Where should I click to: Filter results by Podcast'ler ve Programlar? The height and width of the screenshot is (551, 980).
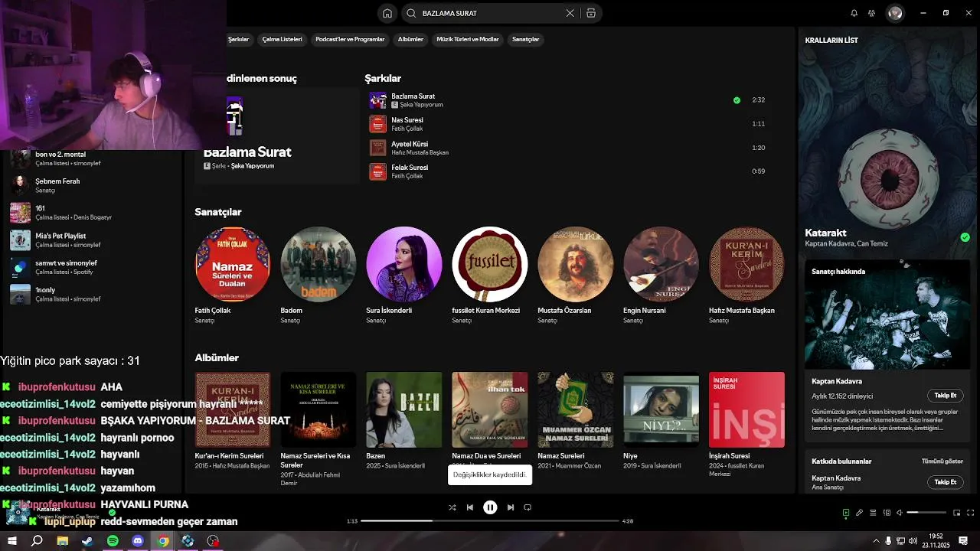[x=350, y=39]
